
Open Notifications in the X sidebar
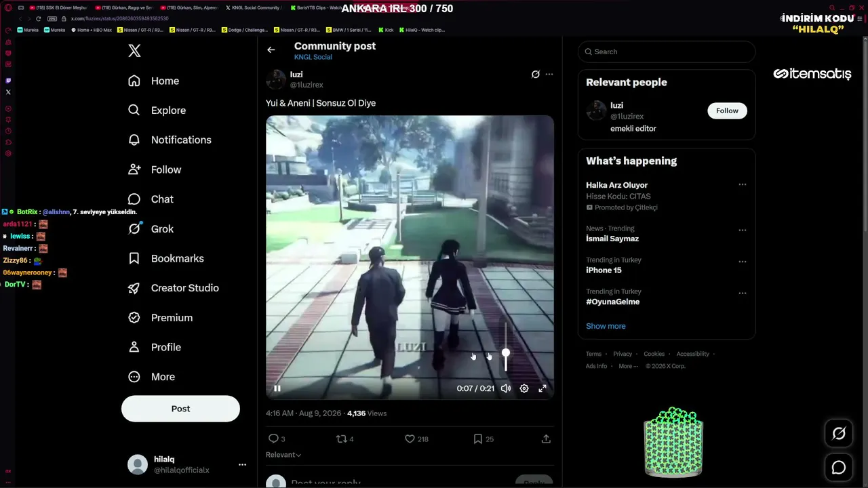170,140
